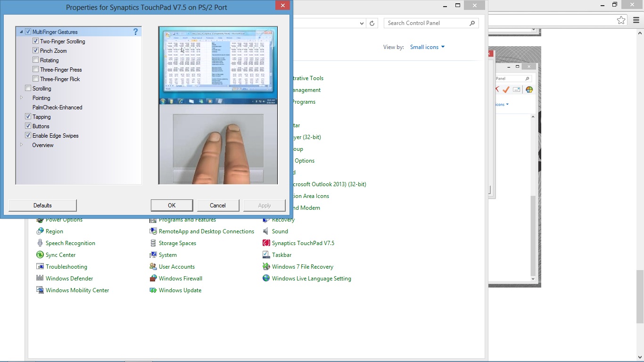Click the refresh icon beside address bar
Image resolution: width=644 pixels, height=362 pixels.
click(372, 23)
